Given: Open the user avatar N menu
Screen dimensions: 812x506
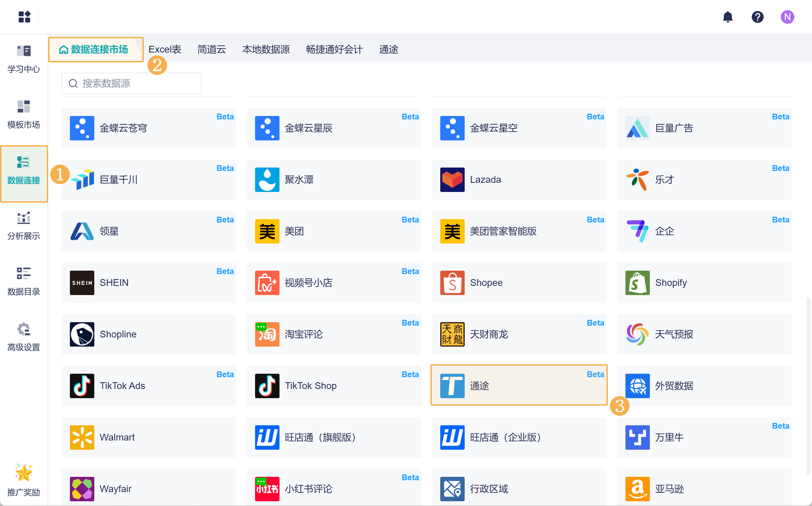Looking at the screenshot, I should [787, 17].
